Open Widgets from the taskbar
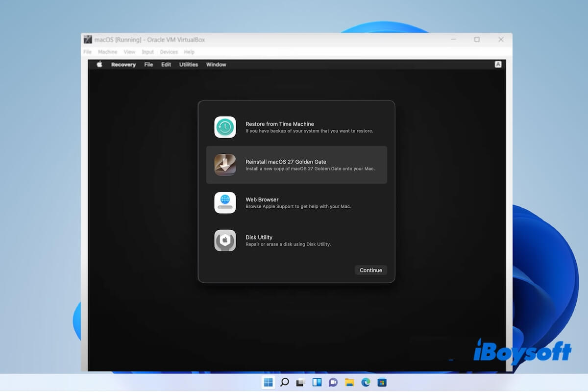The height and width of the screenshot is (392, 588). point(317,382)
